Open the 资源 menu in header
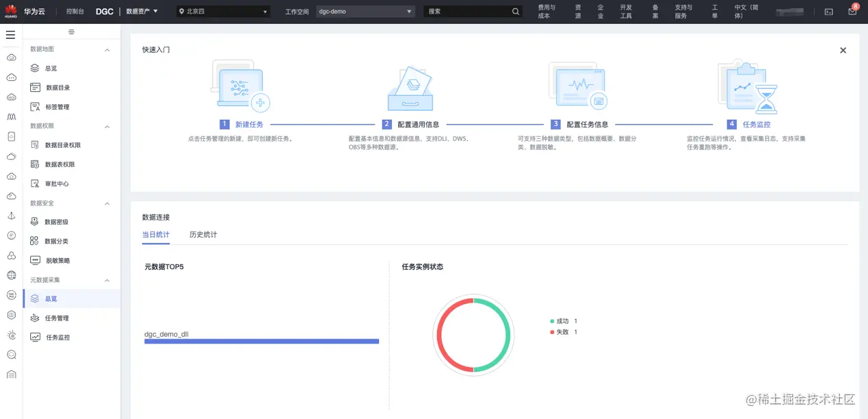Viewport: 868px width, 419px height. 578,12
